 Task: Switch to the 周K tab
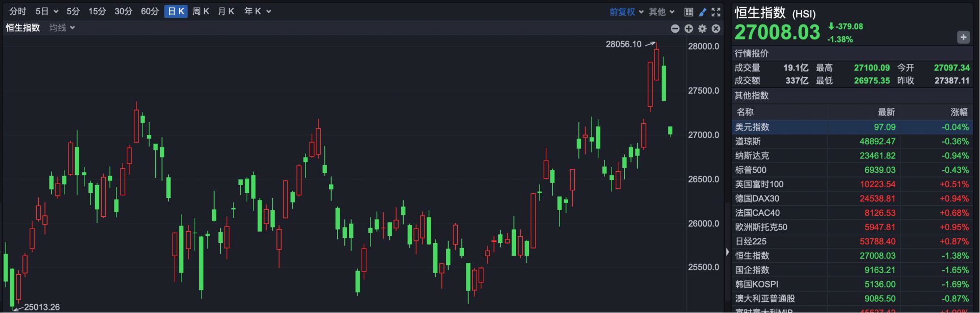[201, 11]
